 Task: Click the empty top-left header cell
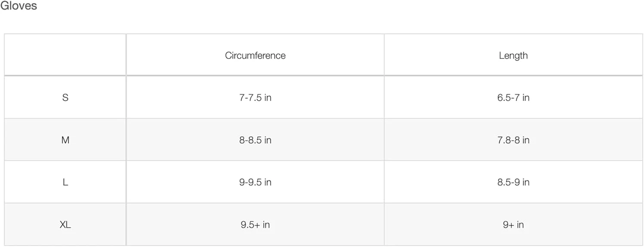(x=65, y=55)
